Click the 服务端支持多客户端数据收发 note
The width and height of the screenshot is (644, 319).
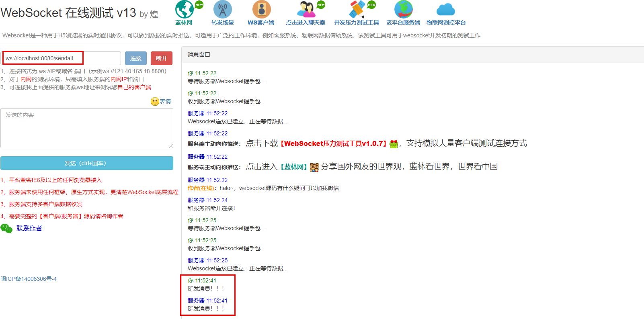41,204
